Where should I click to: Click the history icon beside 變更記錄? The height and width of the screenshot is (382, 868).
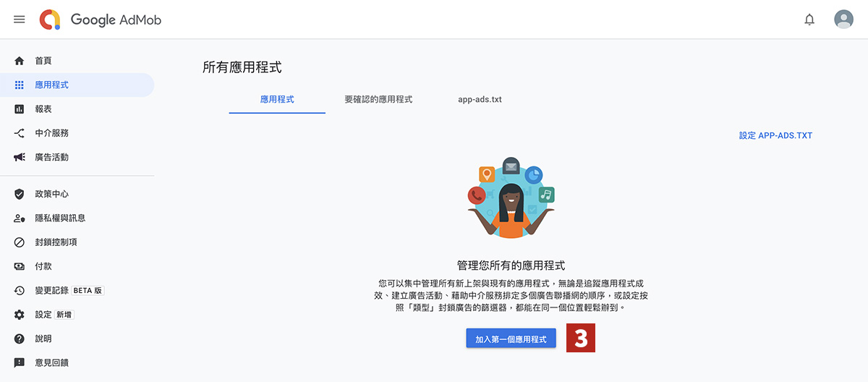[x=20, y=290]
